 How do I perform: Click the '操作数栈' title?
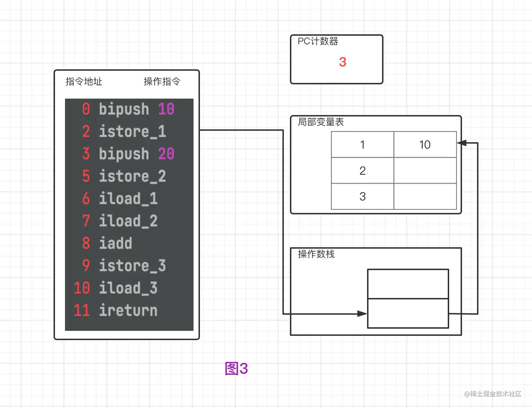coord(316,254)
